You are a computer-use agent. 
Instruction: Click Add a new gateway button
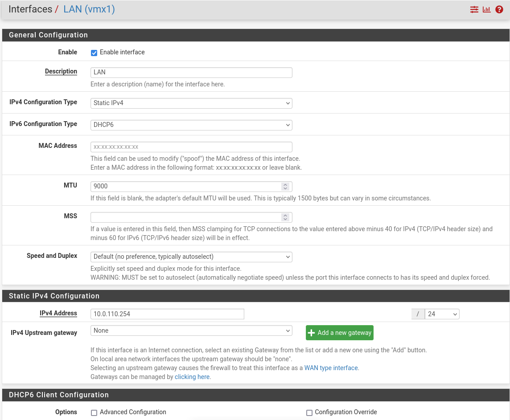(339, 333)
